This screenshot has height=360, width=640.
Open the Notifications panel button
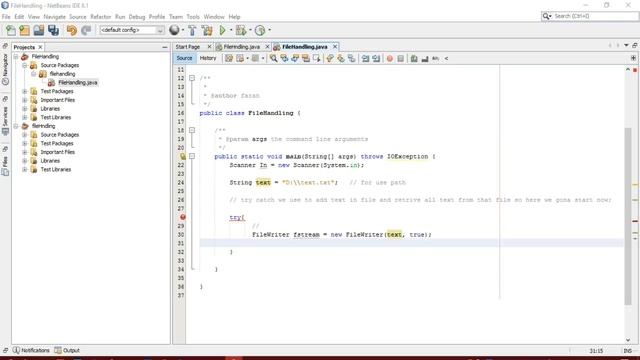coord(31,350)
